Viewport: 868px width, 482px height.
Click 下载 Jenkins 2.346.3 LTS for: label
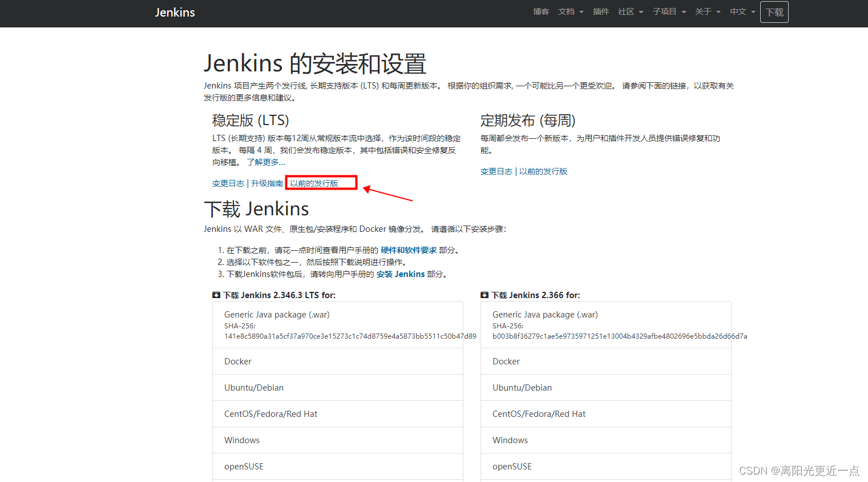(279, 295)
